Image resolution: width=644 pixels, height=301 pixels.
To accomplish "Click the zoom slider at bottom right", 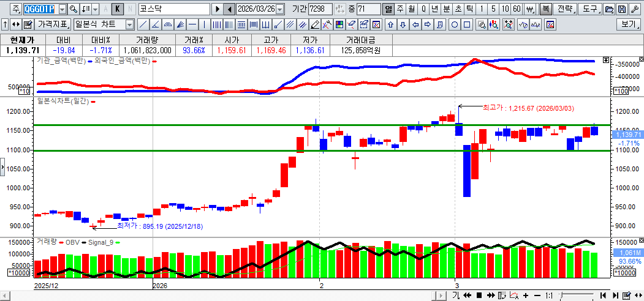I will click(x=575, y=295).
